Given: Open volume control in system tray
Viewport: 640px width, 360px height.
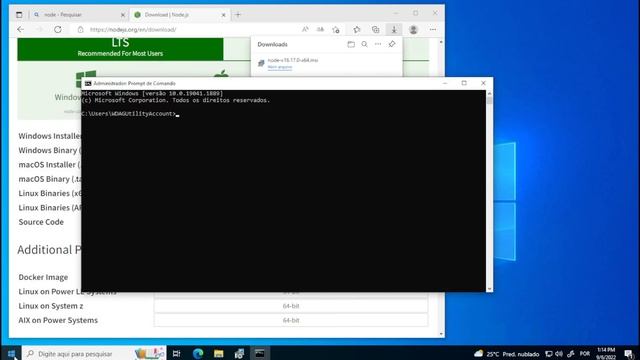Looking at the screenshot, I should click(559, 354).
